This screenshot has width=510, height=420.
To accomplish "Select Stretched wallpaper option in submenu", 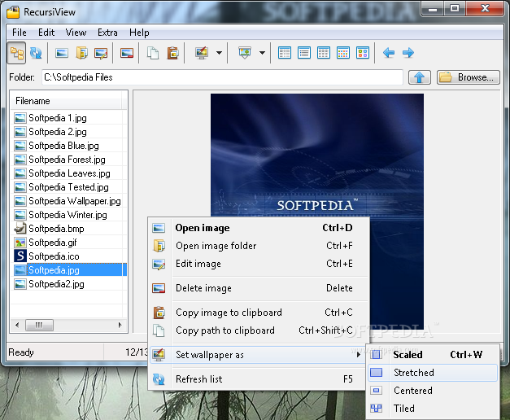I will [x=433, y=373].
